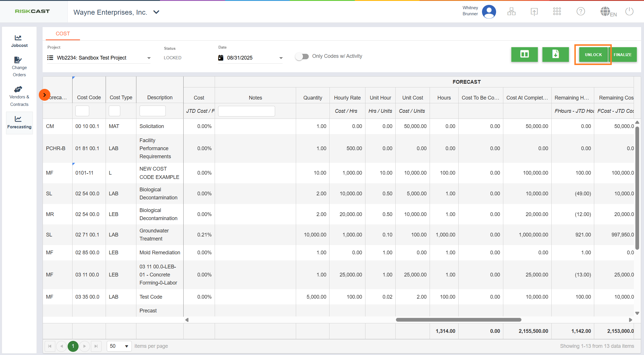The height and width of the screenshot is (355, 644).
Task: Expand the orange side panel arrow
Action: (x=45, y=95)
